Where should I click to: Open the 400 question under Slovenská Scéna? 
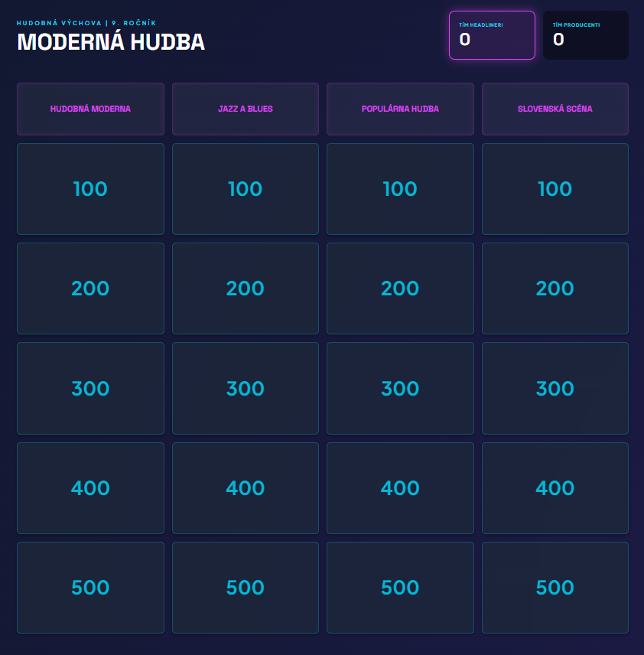tap(555, 488)
